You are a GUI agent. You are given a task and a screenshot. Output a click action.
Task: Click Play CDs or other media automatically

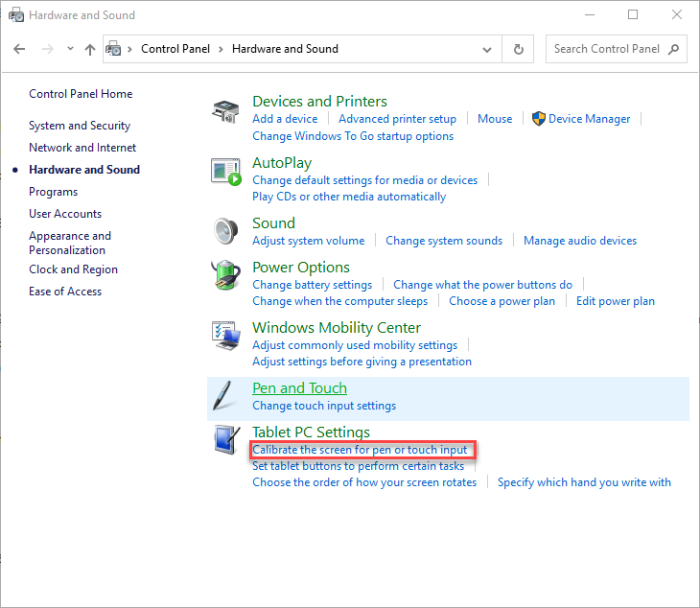click(x=349, y=197)
